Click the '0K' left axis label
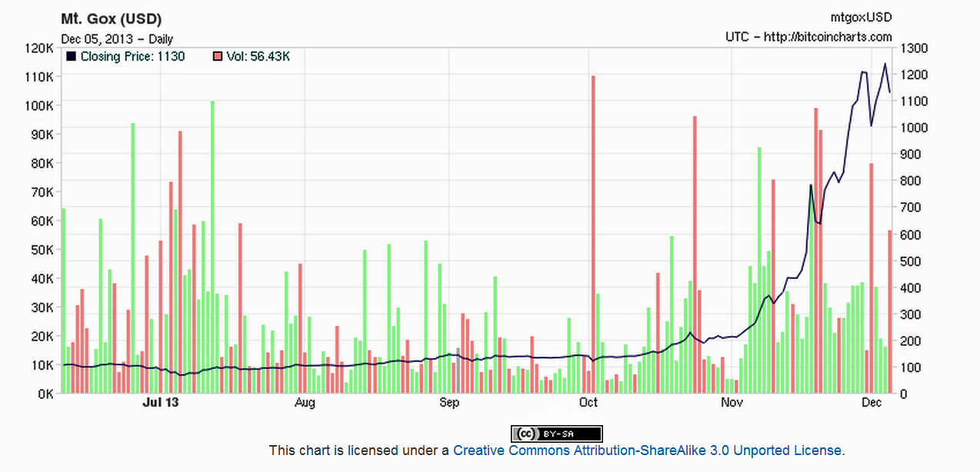Screen dimensions: 980x472 (x=47, y=394)
